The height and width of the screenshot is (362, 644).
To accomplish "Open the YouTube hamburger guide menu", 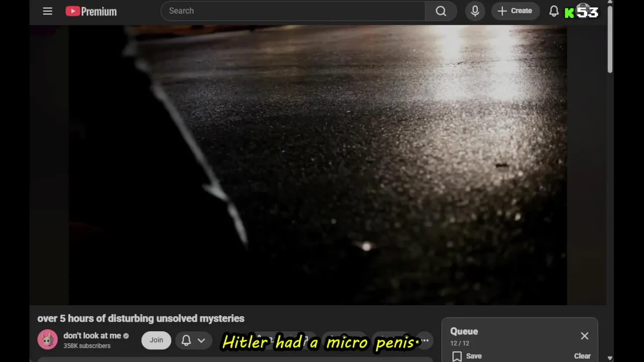I will pos(47,11).
